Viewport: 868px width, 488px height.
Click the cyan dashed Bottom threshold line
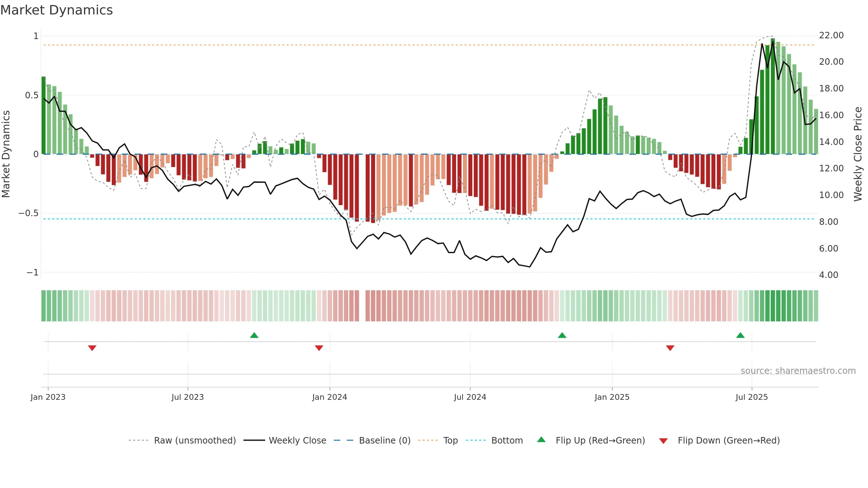(x=429, y=219)
